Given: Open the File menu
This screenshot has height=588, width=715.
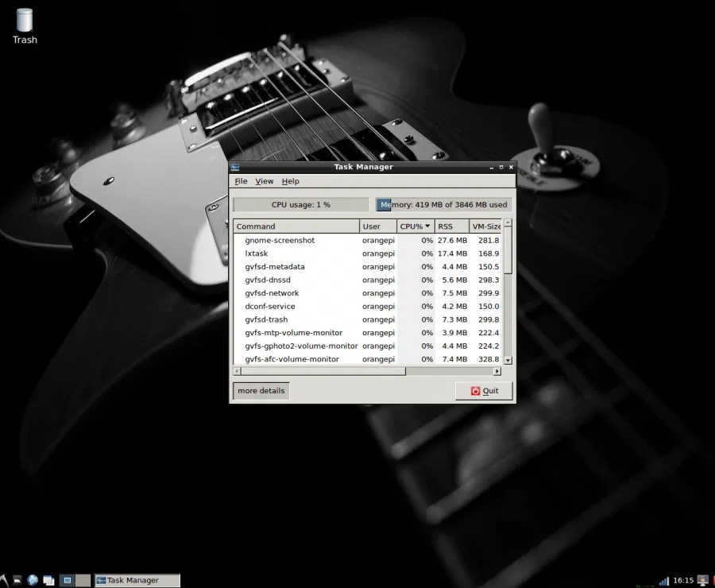Looking at the screenshot, I should (241, 181).
